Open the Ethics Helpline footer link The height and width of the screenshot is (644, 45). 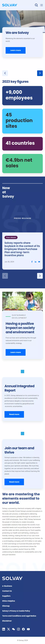point(8,601)
